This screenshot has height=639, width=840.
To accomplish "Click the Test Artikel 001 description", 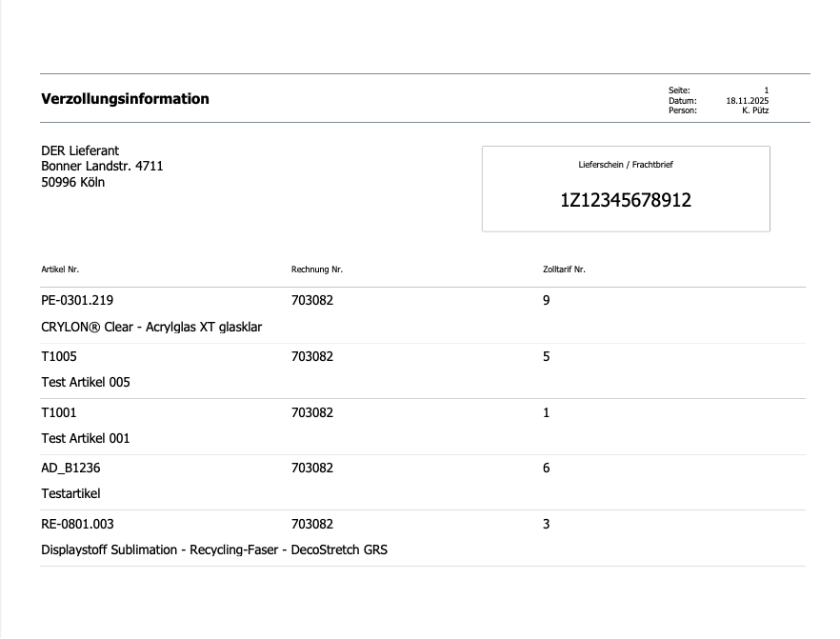I will [86, 438].
